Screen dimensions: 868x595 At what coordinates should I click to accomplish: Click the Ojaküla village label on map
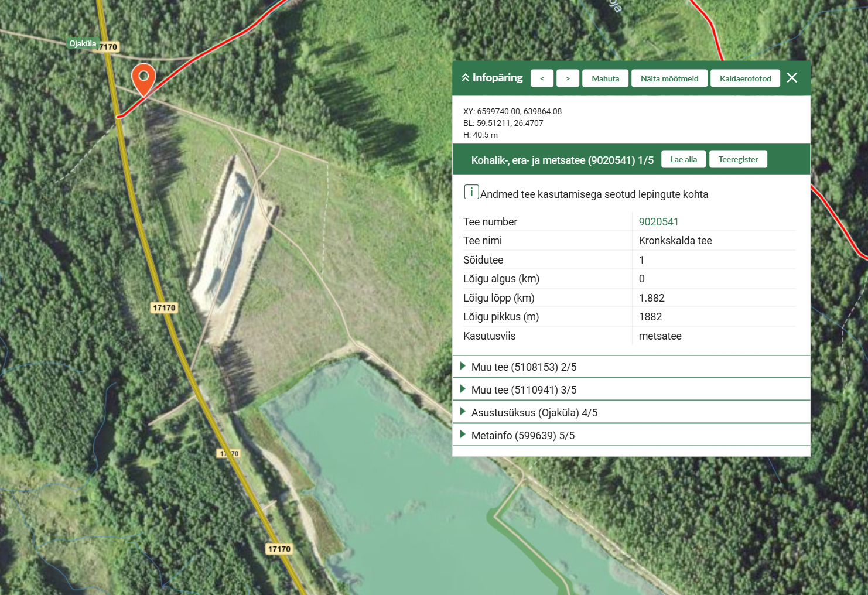[x=83, y=44]
